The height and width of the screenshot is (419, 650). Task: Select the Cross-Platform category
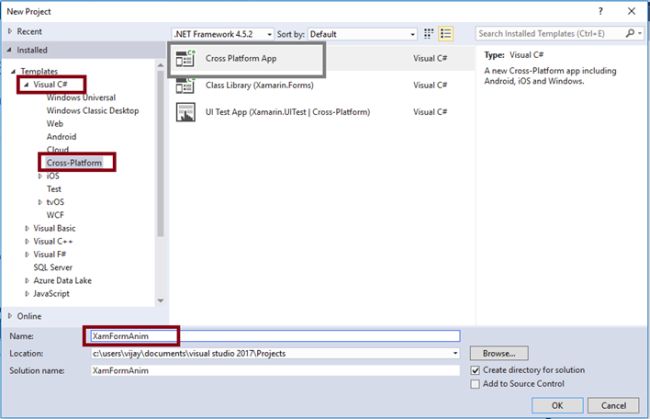(74, 163)
